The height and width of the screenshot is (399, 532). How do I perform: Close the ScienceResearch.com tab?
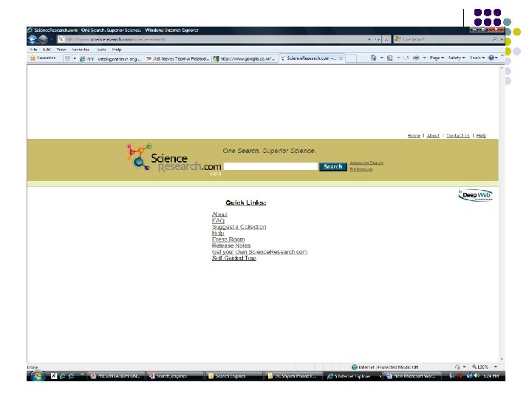[341, 58]
